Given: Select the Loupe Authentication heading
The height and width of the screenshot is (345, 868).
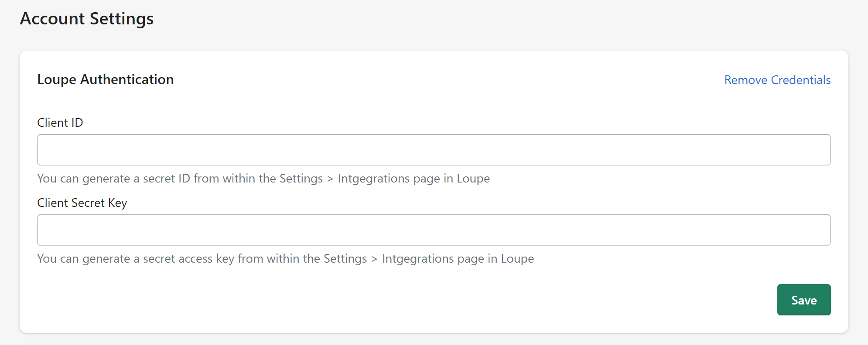Looking at the screenshot, I should click(106, 80).
